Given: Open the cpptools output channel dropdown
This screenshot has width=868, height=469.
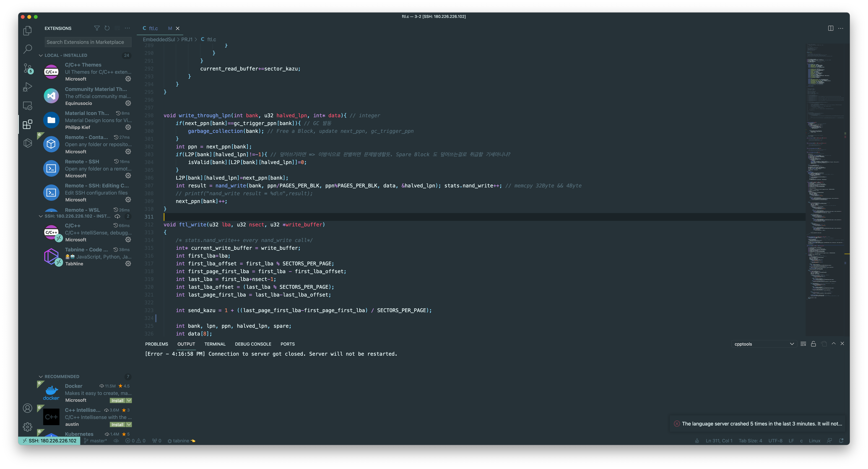Looking at the screenshot, I should [x=764, y=344].
